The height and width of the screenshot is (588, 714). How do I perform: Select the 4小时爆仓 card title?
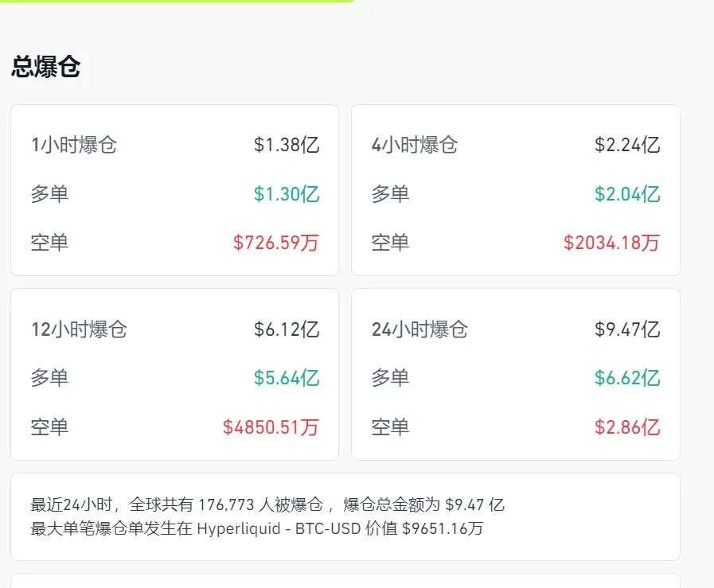click(x=414, y=145)
